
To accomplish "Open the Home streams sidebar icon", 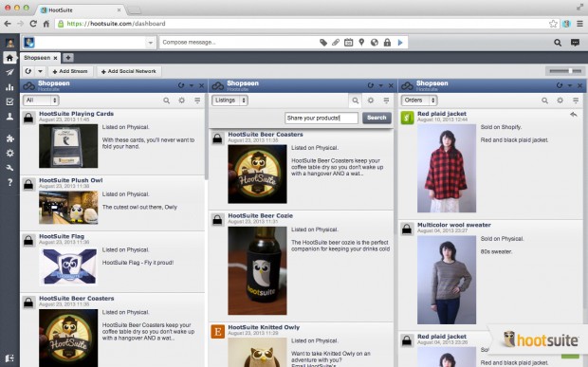I will coord(9,58).
